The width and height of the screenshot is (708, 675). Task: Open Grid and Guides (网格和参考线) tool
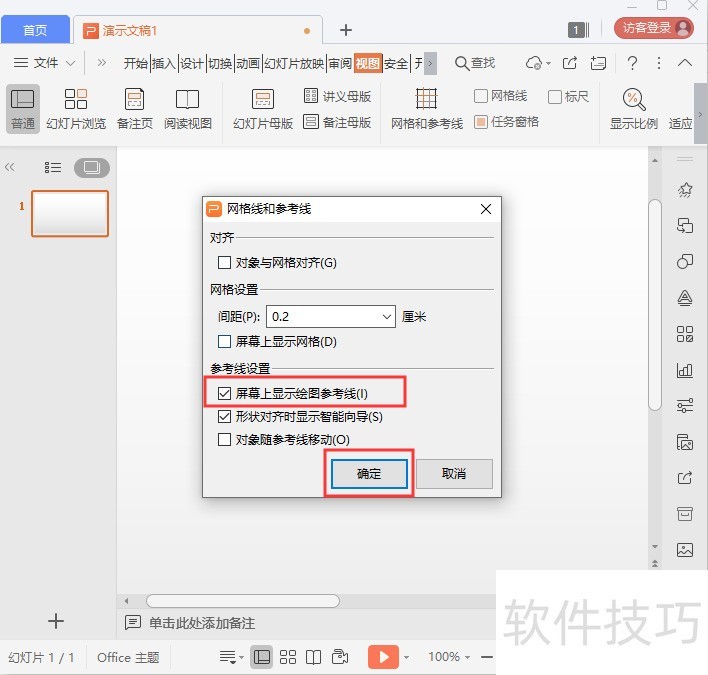(427, 109)
